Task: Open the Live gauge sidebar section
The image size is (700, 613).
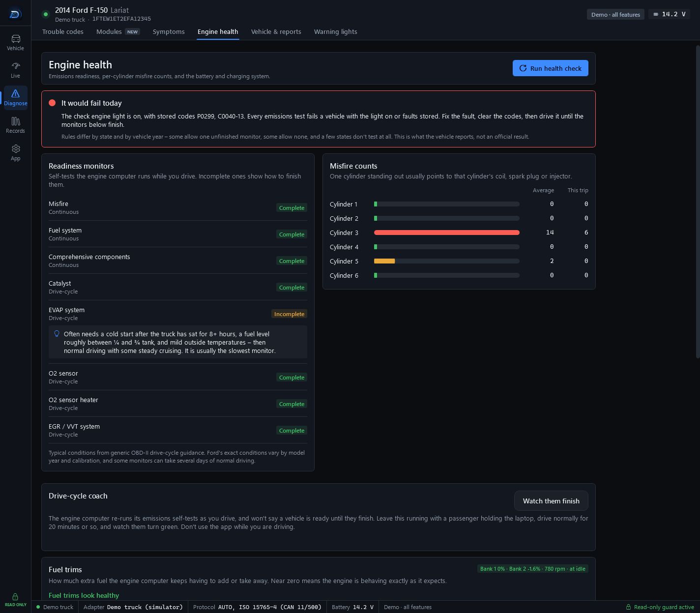Action: click(x=15, y=70)
